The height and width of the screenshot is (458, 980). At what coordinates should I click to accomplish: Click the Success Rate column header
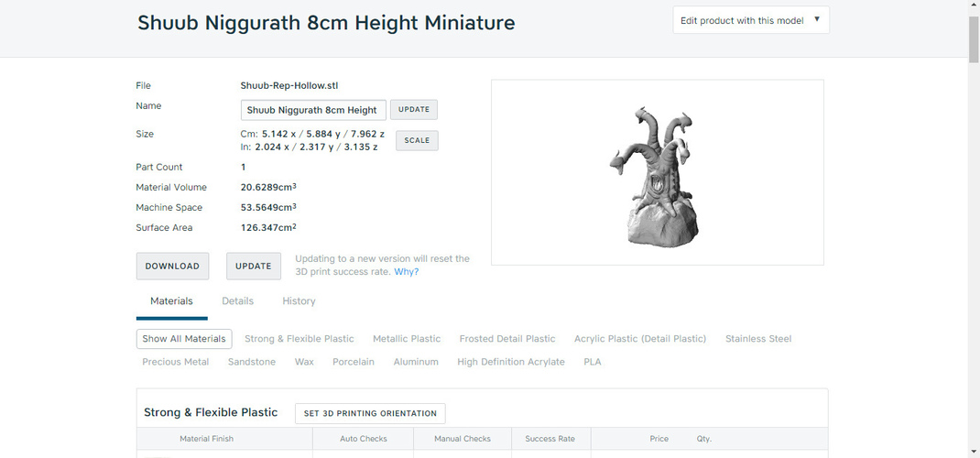point(550,439)
